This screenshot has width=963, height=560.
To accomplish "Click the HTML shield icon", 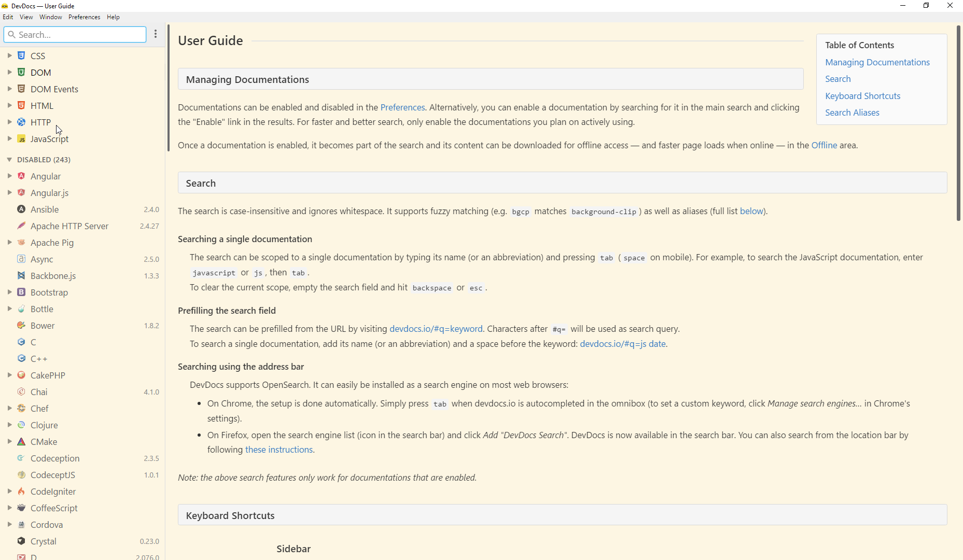I will (21, 105).
